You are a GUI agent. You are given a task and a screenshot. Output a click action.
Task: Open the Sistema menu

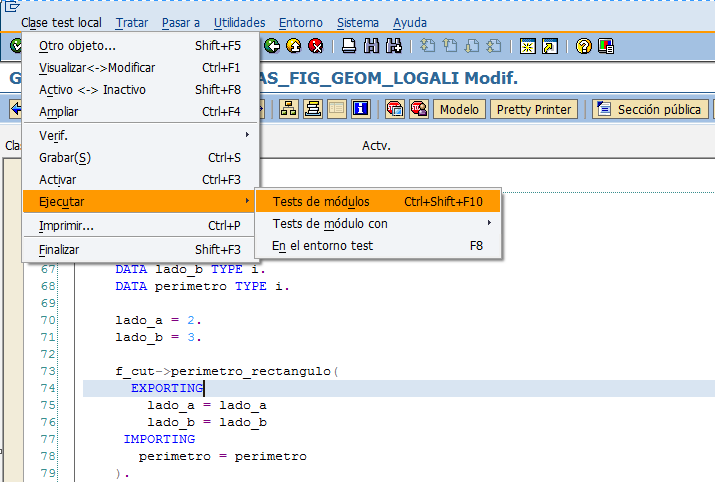(358, 23)
